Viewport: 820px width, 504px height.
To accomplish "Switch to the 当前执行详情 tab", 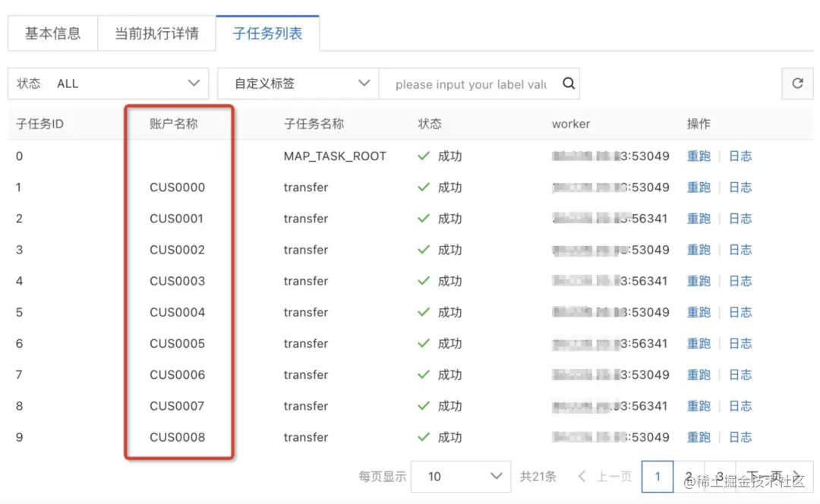I will [156, 33].
